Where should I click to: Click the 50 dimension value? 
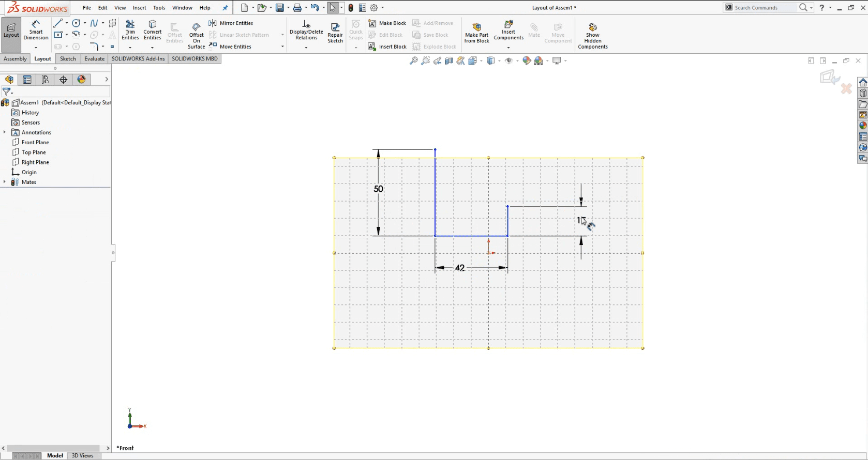click(x=379, y=189)
